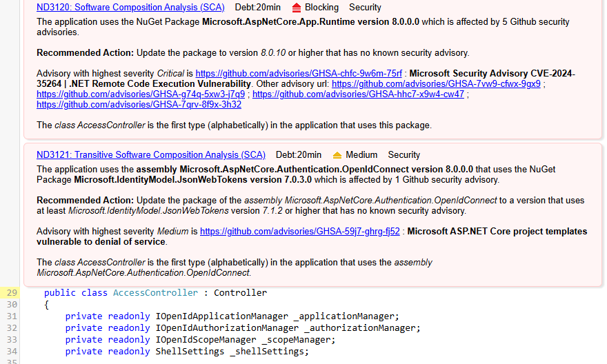Click the Controller base class in code
This screenshot has width=607, height=364.
point(240,293)
